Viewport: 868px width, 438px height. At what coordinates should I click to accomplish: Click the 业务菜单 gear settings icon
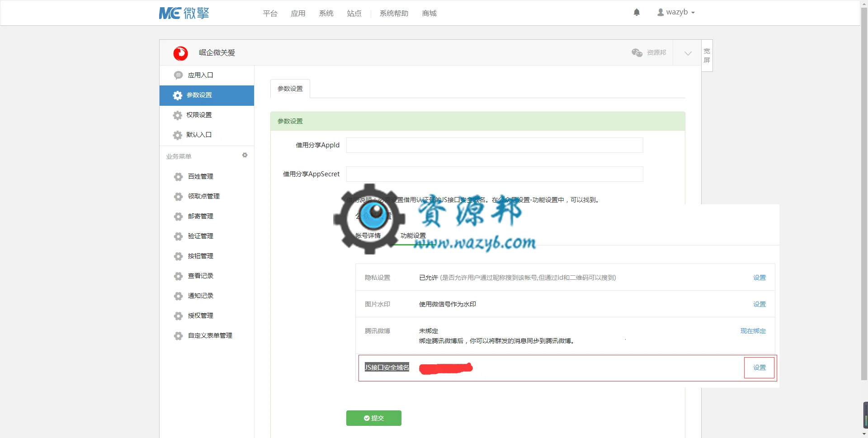click(x=245, y=155)
